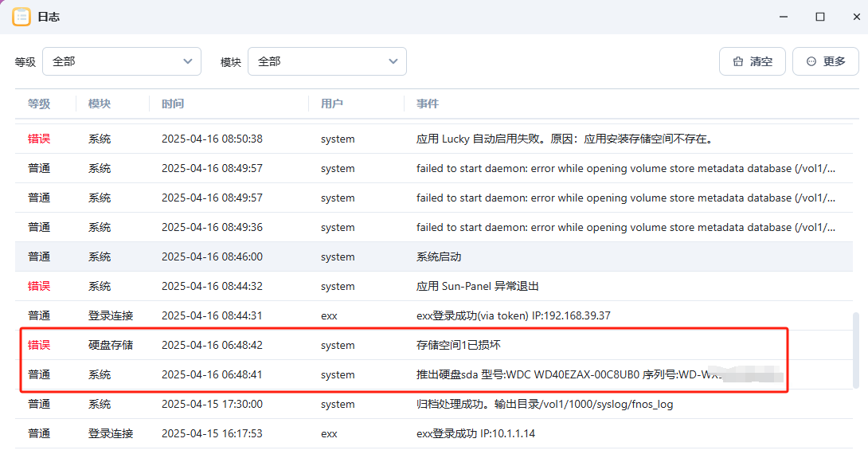Screen dimensions: 868x462
Task: Select the 推出硬盘sda event row
Action: [433, 374]
